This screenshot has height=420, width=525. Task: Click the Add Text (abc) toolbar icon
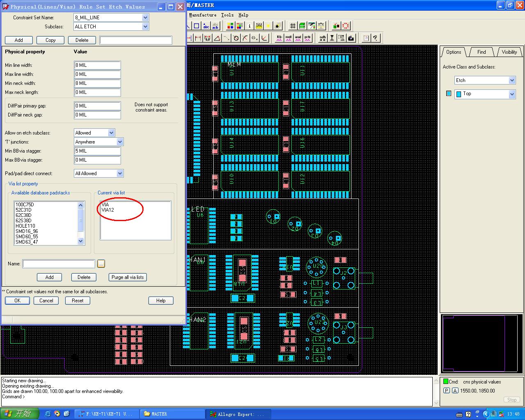pyautogui.click(x=206, y=26)
